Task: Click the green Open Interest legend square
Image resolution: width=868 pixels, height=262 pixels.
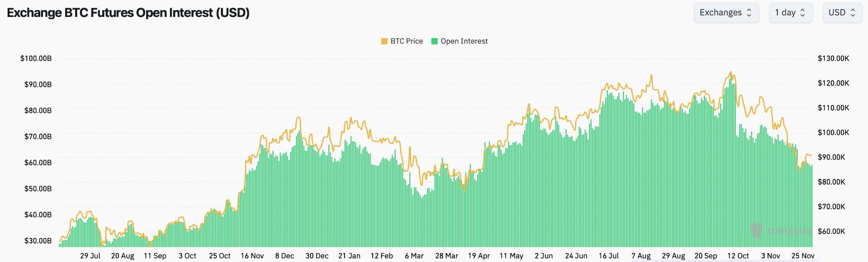Action: point(434,41)
